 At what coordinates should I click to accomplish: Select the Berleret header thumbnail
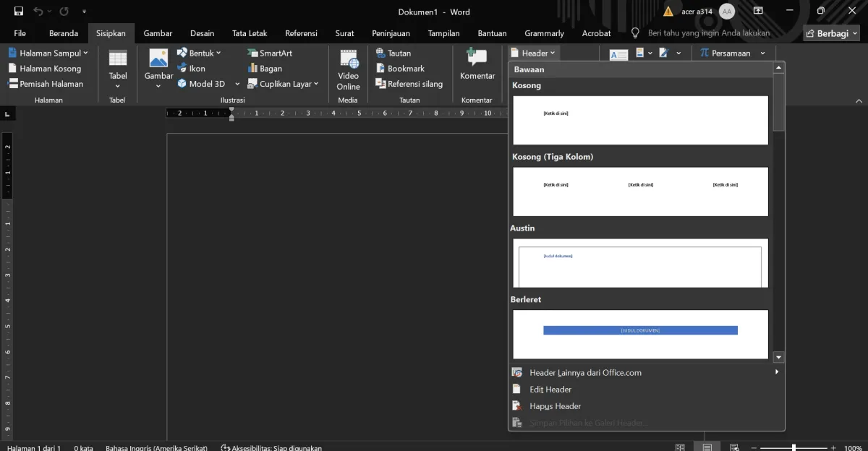641,334
